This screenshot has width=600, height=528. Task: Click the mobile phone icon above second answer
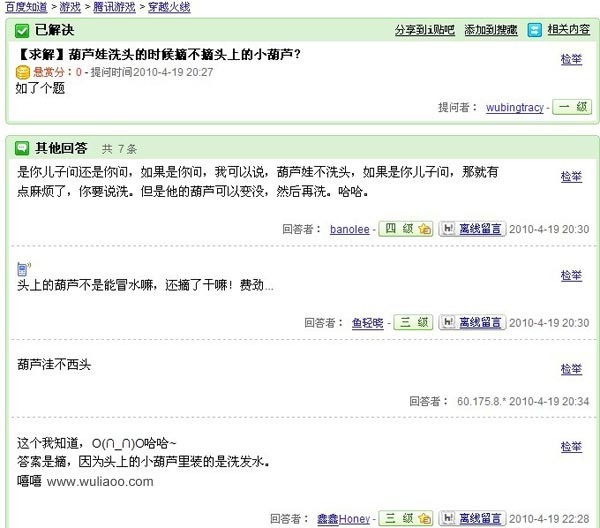[23, 269]
